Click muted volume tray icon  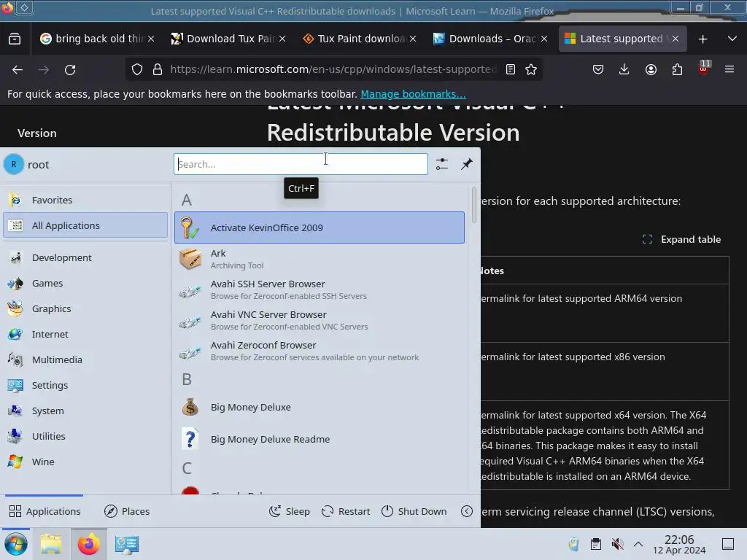click(617, 544)
